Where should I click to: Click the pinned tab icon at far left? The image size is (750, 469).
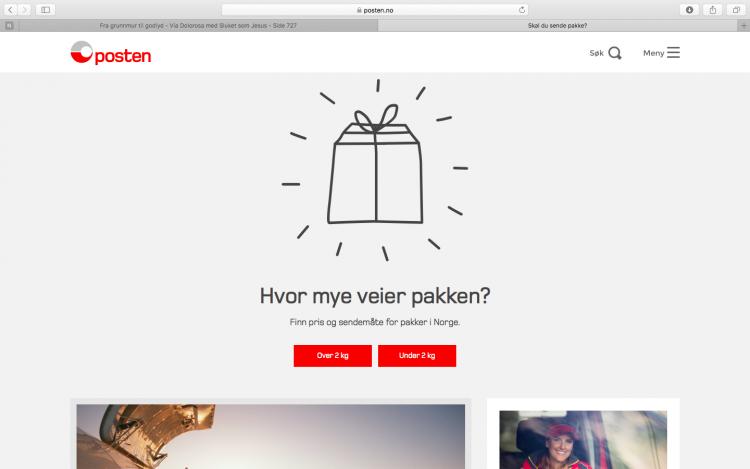pos(9,26)
